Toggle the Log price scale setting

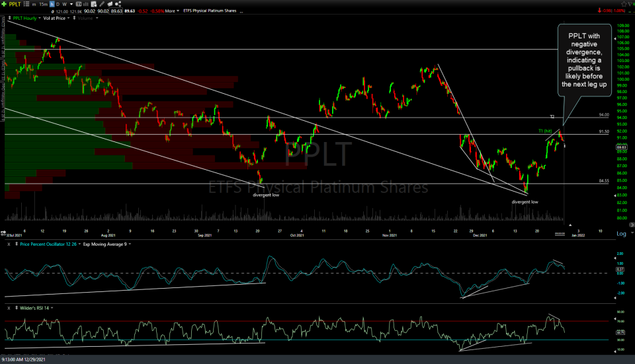click(x=621, y=234)
